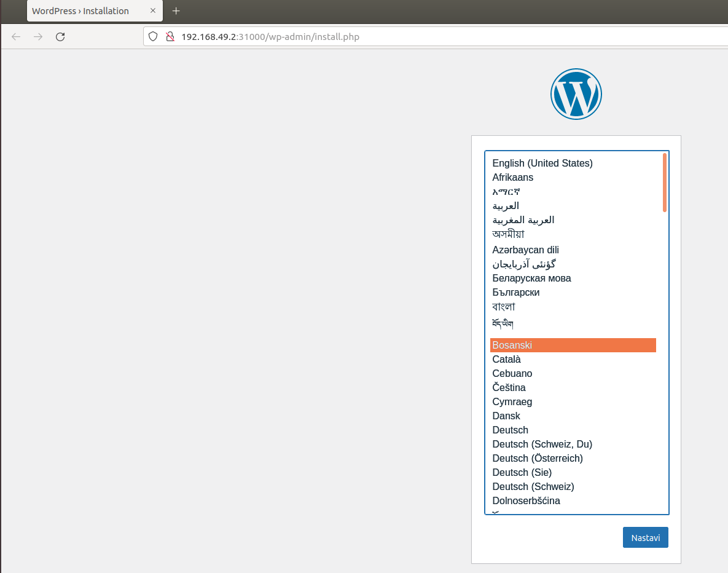The height and width of the screenshot is (573, 728).
Task: Select Čeština in the language list
Action: pos(573,387)
